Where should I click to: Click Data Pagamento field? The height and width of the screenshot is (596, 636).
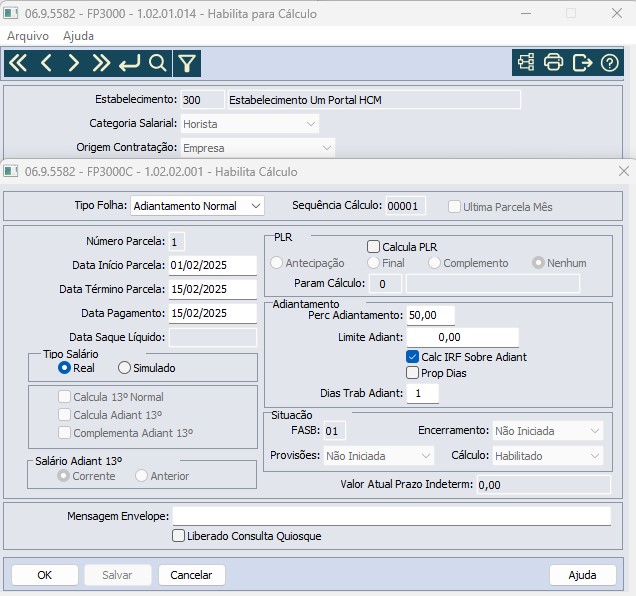(213, 313)
